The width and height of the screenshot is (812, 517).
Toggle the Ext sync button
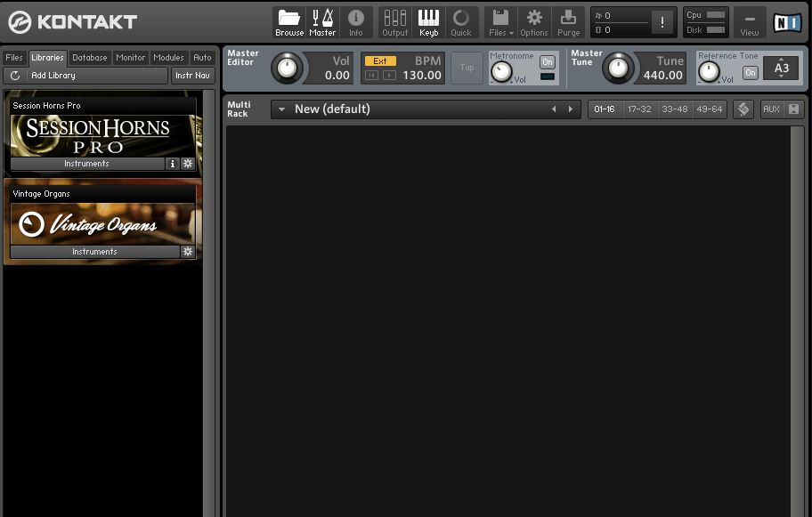380,61
